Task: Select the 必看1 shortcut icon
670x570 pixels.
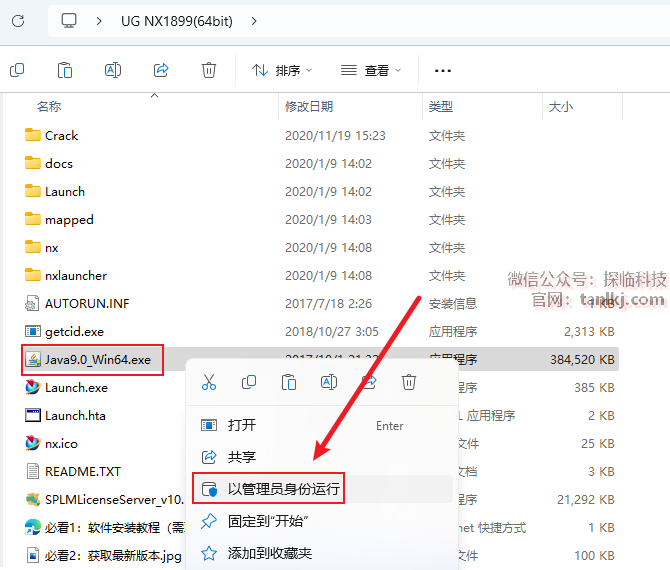Action: (x=33, y=527)
